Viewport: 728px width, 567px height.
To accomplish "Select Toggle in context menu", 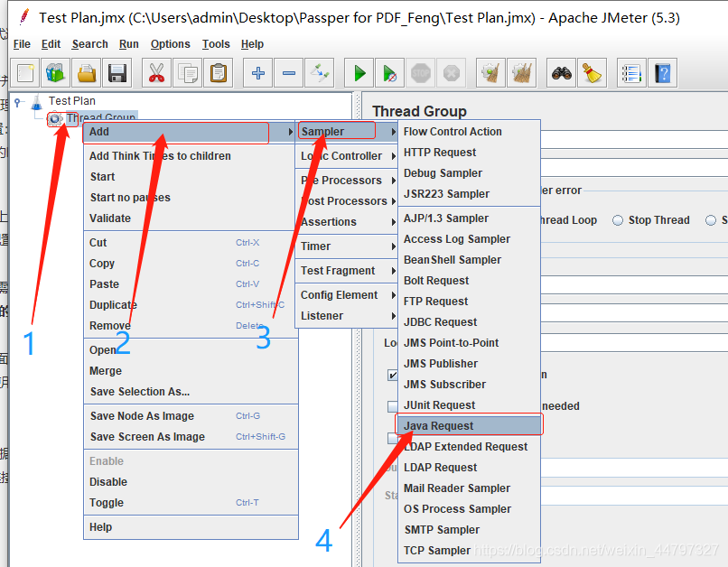I will click(x=191, y=503).
